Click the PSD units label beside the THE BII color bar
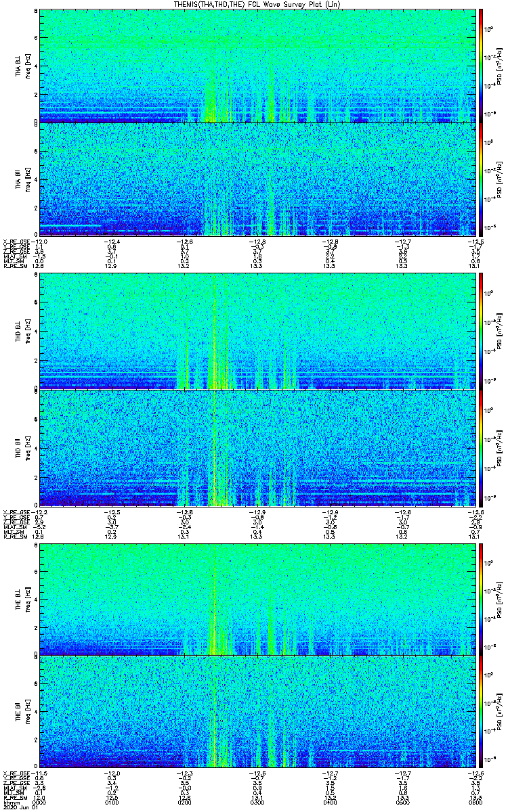 [500, 712]
